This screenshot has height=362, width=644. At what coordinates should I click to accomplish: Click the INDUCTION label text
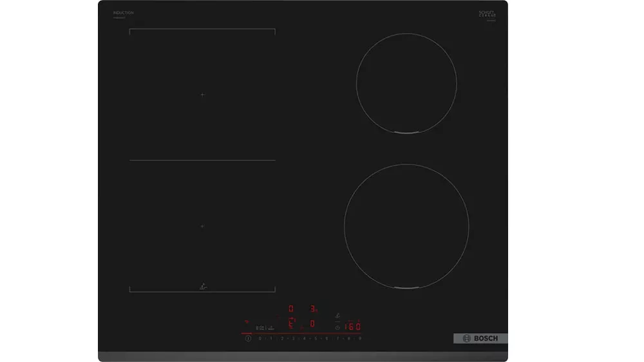pyautogui.click(x=123, y=13)
